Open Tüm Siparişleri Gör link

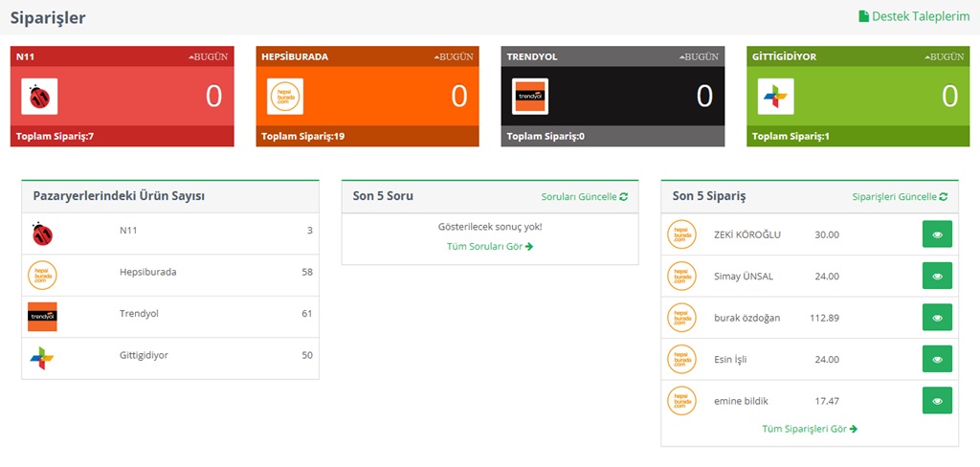point(810,429)
